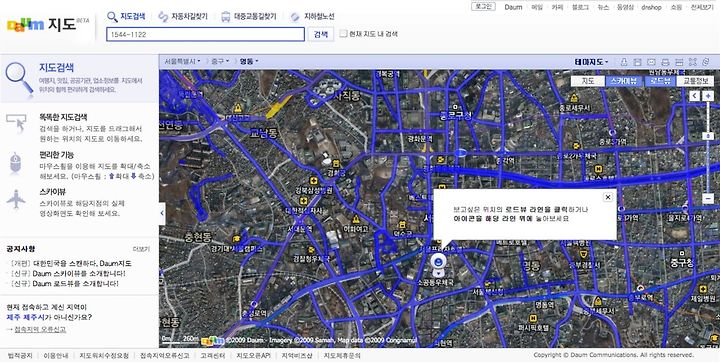Close the roadview hint popup
This screenshot has height=362, width=720.
pos(608,197)
